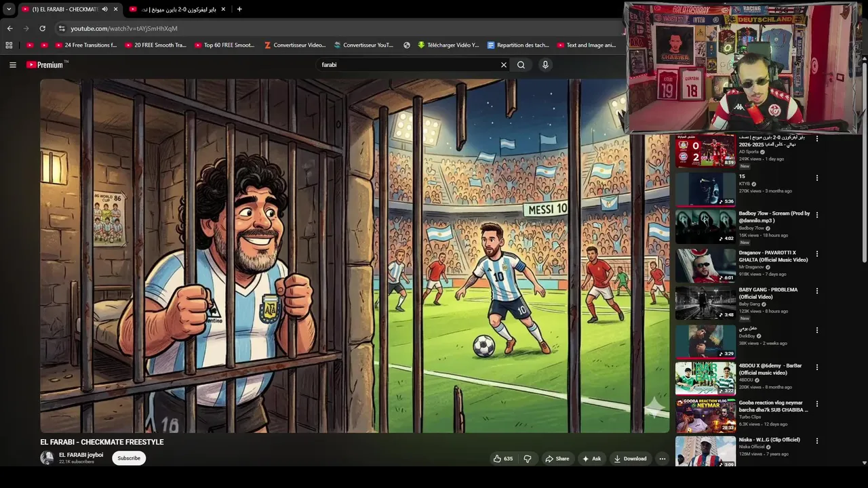Screen dimensions: 868x488
Task: Open options for Draganov - PAVAROTTI X GHALTA
Action: pos(817,254)
